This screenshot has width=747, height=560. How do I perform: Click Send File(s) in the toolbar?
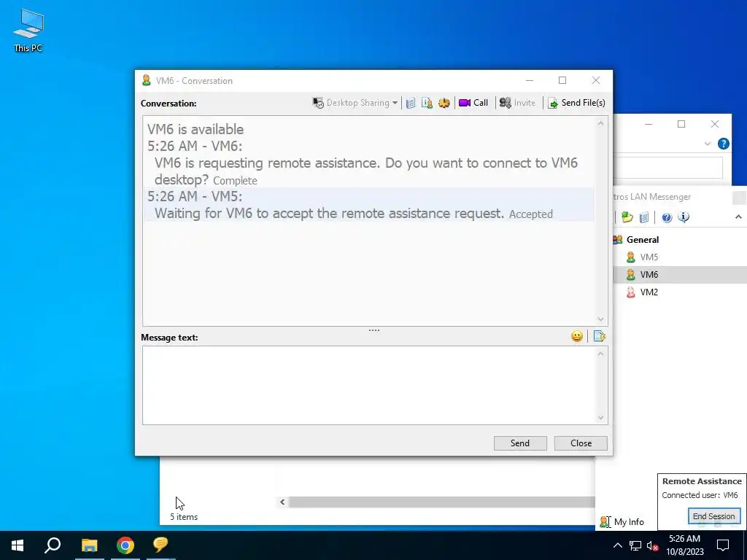point(576,103)
